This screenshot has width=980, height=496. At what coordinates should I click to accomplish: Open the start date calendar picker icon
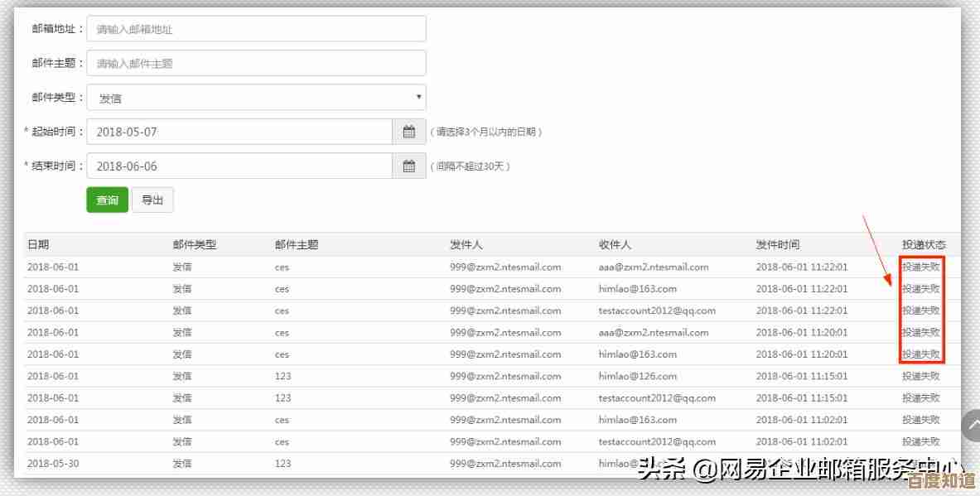point(408,132)
